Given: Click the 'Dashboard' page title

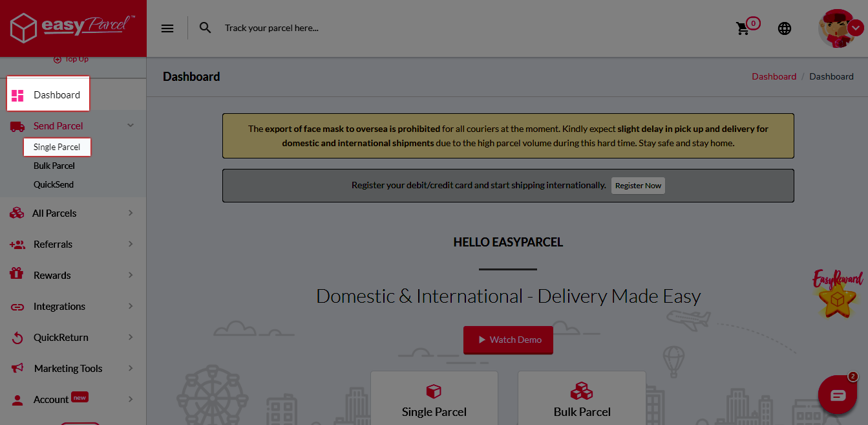Looking at the screenshot, I should (x=191, y=76).
